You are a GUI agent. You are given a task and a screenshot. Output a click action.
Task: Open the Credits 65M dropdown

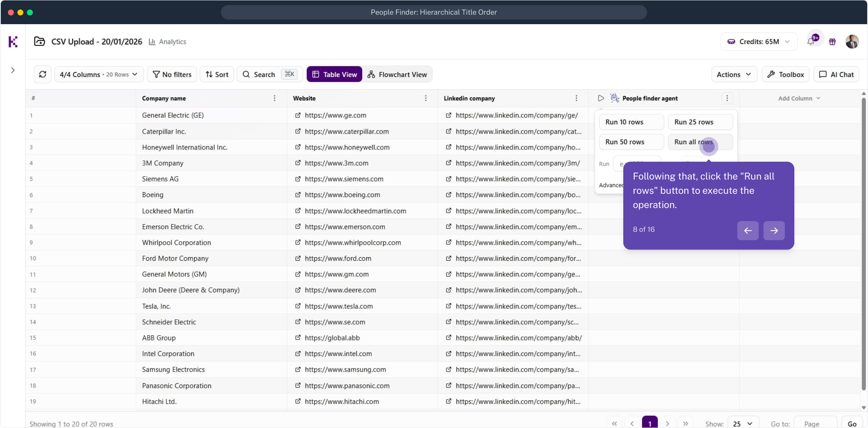pos(759,42)
